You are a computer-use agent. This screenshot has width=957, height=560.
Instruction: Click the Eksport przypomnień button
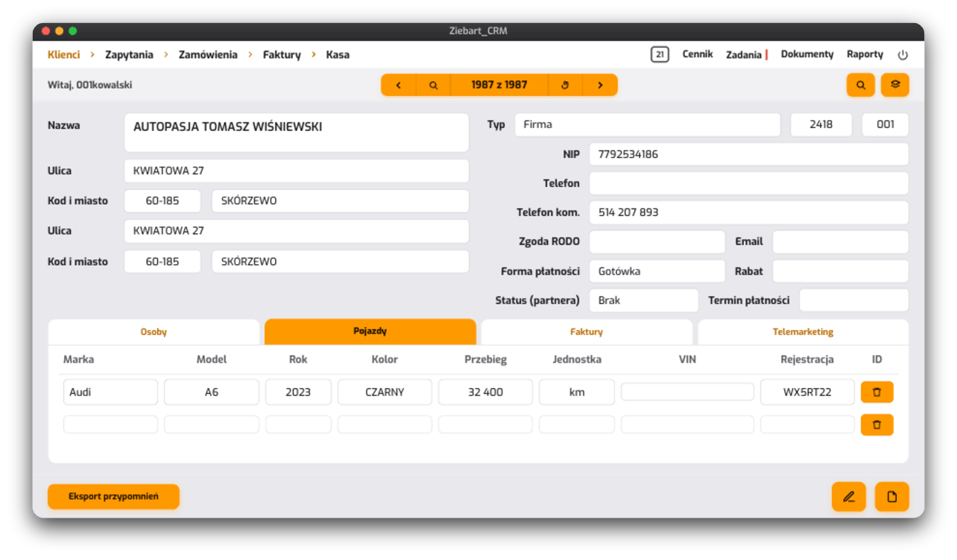tap(113, 497)
